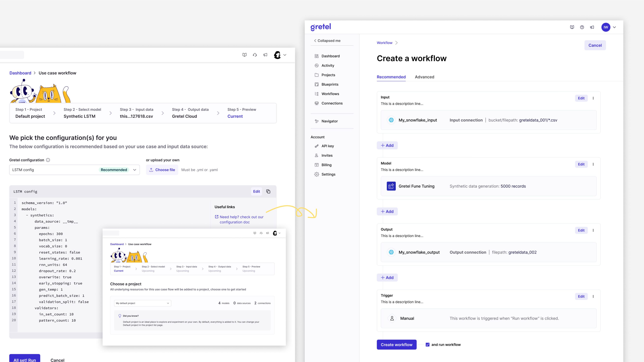The width and height of the screenshot is (644, 362).
Task: Open docs book icon in gretel header
Action: tap(572, 27)
